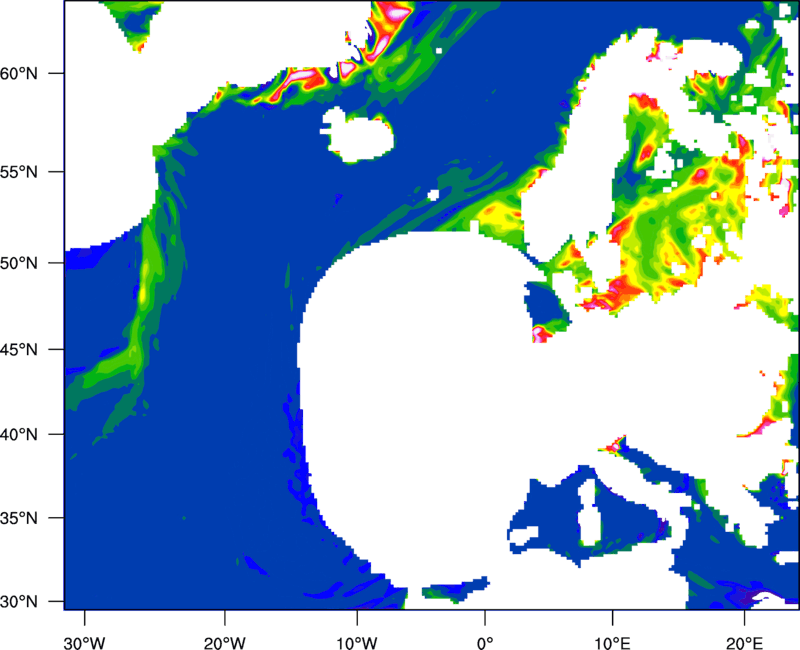This screenshot has width=800, height=650.
Task: Click the 55°N latitude label
Action: [x=19, y=172]
